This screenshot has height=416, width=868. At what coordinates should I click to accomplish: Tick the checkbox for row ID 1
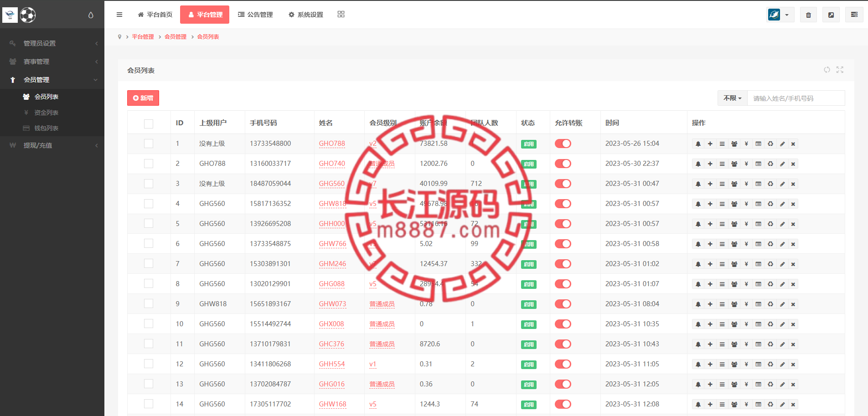click(149, 144)
